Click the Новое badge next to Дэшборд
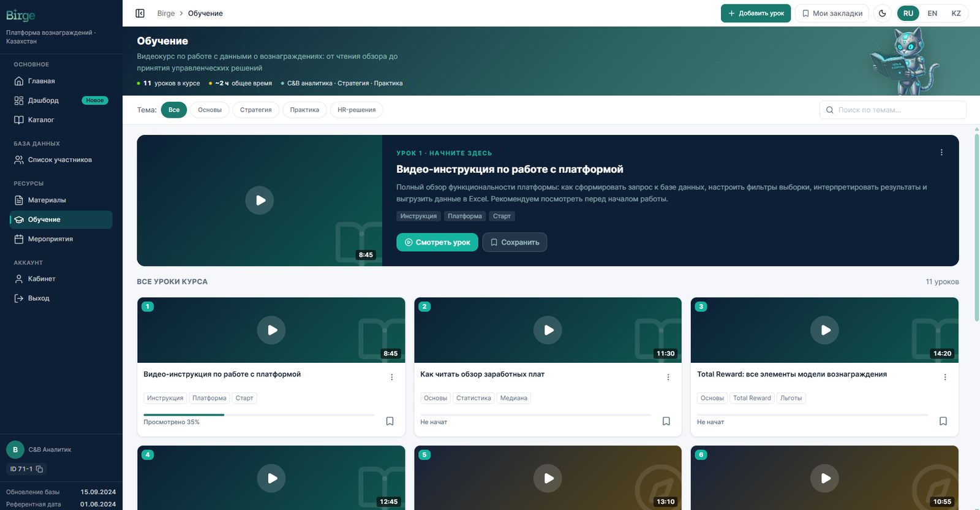980x510 pixels. point(95,101)
